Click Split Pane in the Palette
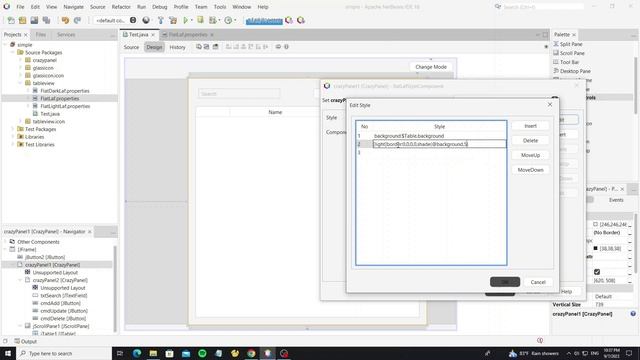The width and height of the screenshot is (640, 360). pos(571,44)
